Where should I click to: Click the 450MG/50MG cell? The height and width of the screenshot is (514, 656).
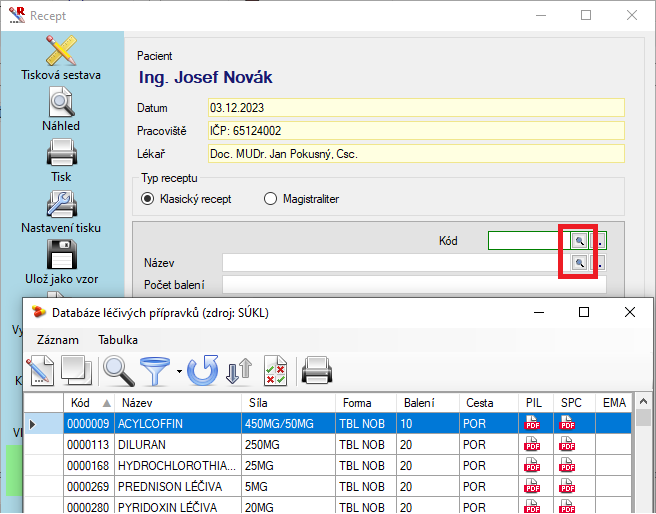coord(289,424)
